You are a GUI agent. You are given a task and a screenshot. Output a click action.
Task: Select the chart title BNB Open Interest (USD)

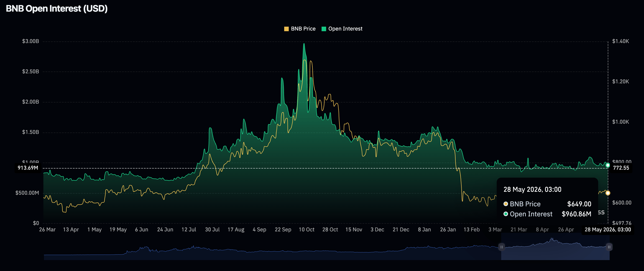coord(57,8)
